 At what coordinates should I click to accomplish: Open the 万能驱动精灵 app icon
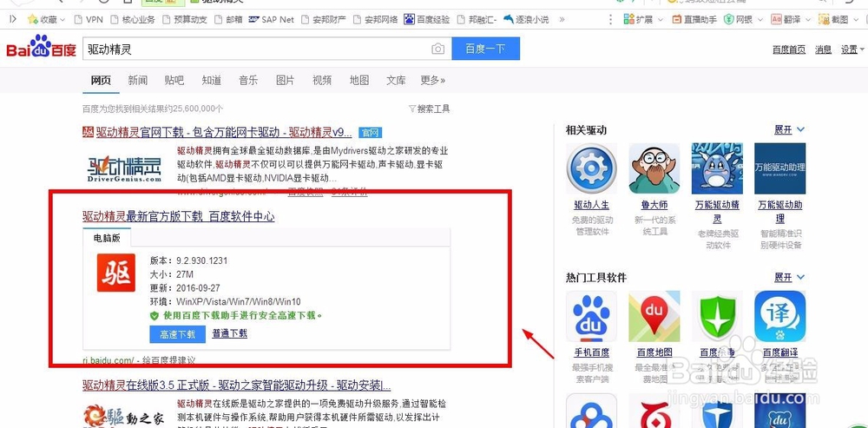click(x=717, y=169)
